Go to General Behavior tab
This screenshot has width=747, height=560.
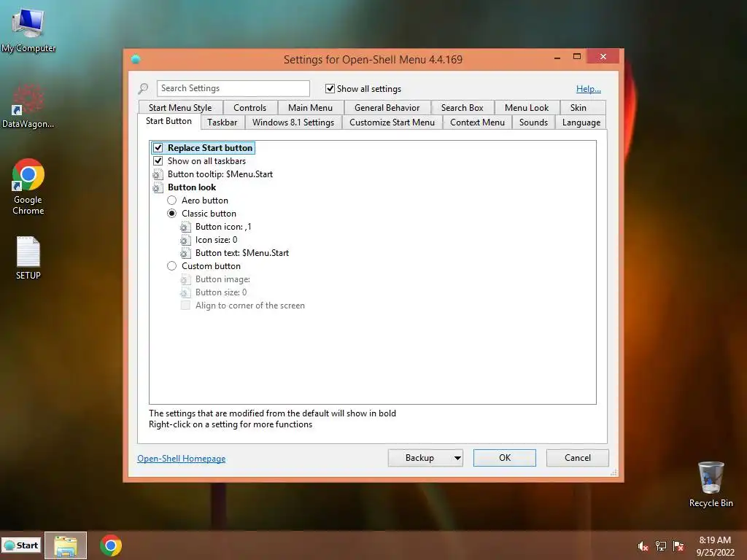pos(387,108)
